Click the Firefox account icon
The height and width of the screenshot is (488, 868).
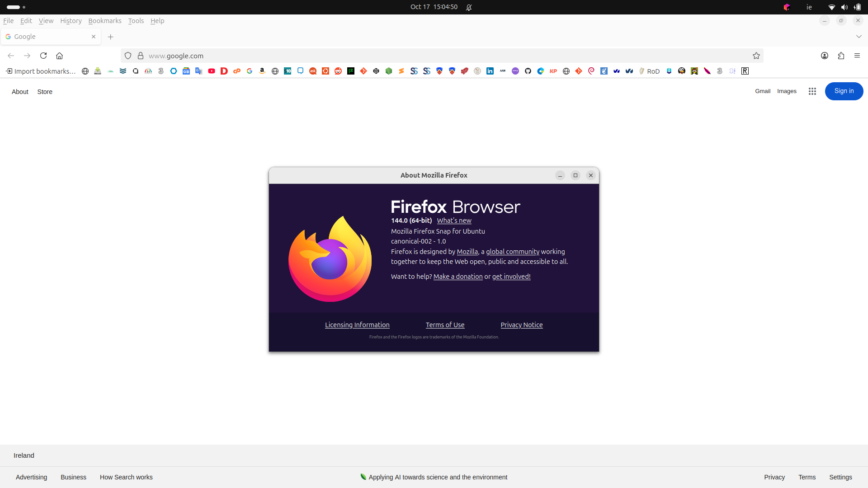825,56
